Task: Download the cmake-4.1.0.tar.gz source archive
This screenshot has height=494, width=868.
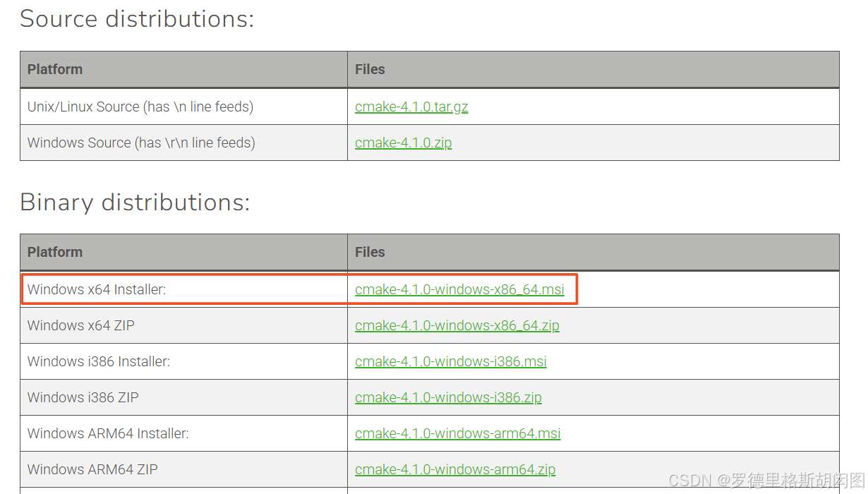Action: pos(411,107)
